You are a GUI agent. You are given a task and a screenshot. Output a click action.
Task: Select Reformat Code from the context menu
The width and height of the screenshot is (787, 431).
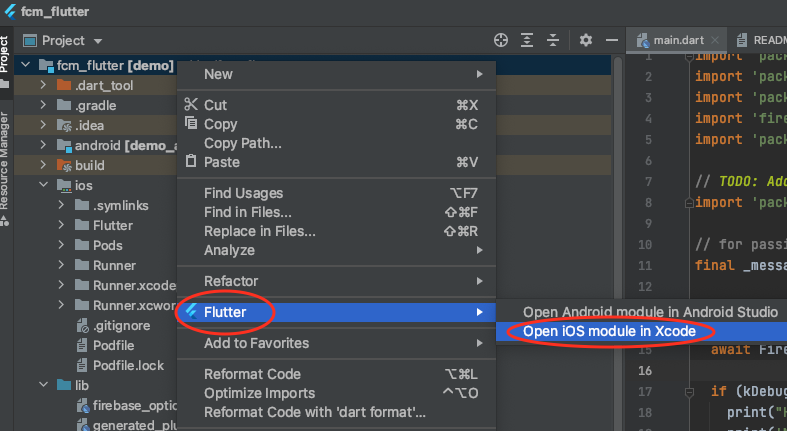[x=252, y=374]
